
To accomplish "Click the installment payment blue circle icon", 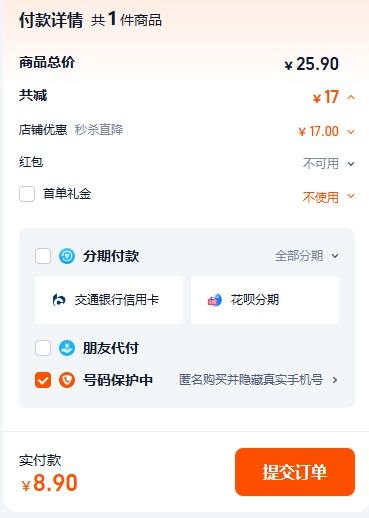I will pos(67,256).
